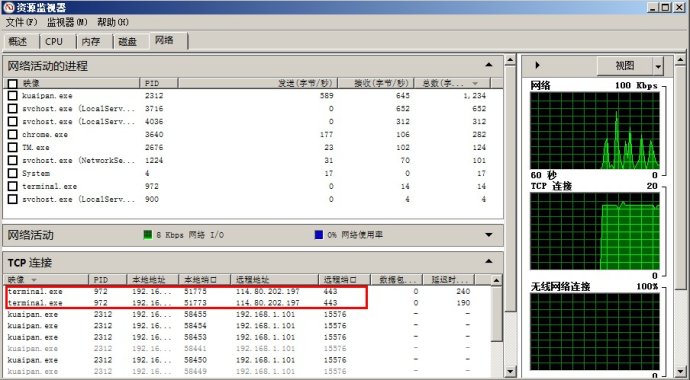690x380 pixels.
Task: Collapse the TCP 连接 section arrow
Action: click(x=488, y=261)
